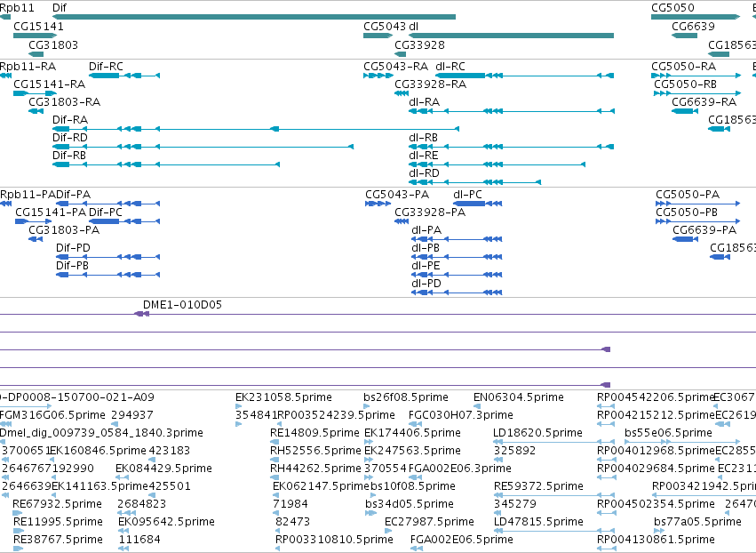Select the RE59372.5prime EST label
The image size is (756, 553).
[x=539, y=486]
